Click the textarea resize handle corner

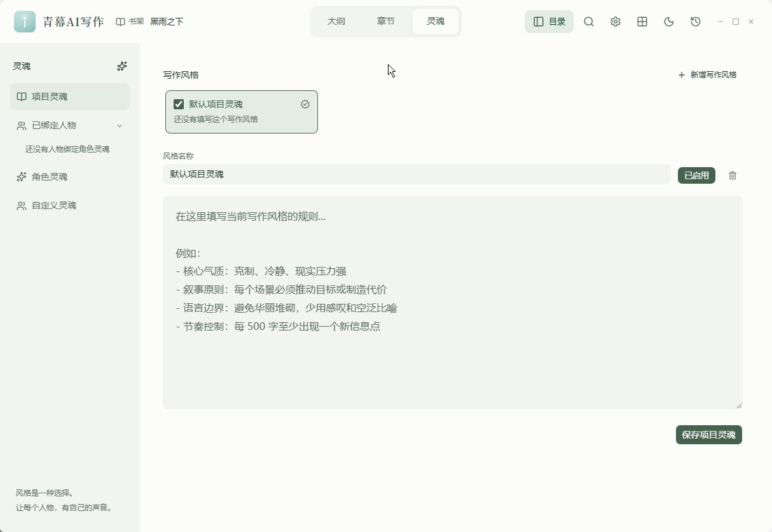click(739, 406)
